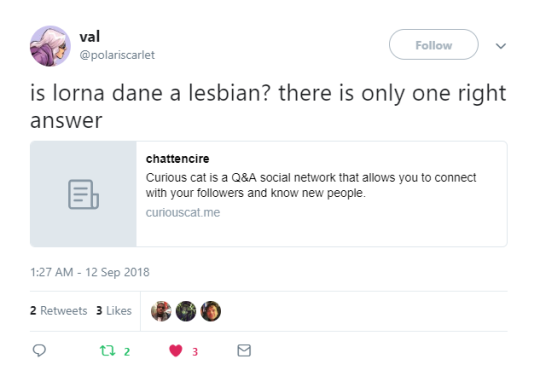View third liker's avatar
The height and width of the screenshot is (382, 540).
click(211, 311)
